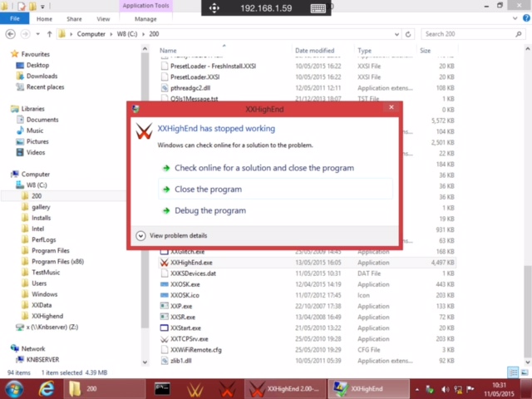Select Downloads in Favourites
This screenshot has height=399, width=532.
[42, 76]
